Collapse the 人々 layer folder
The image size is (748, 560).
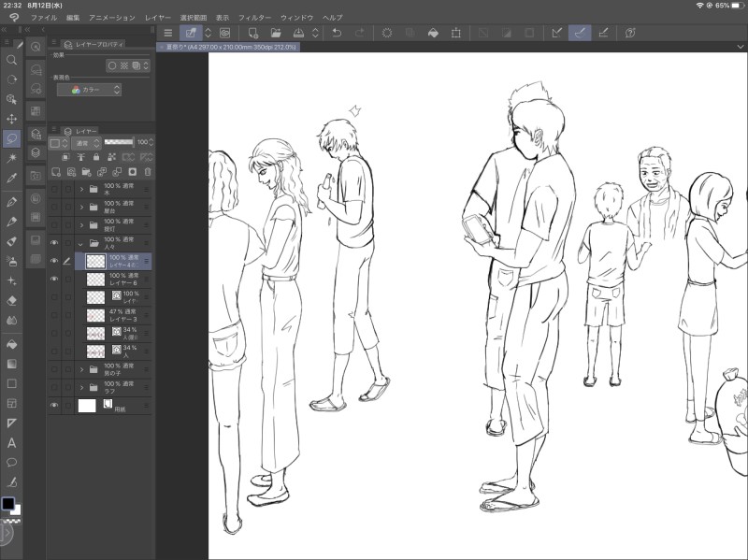(81, 243)
